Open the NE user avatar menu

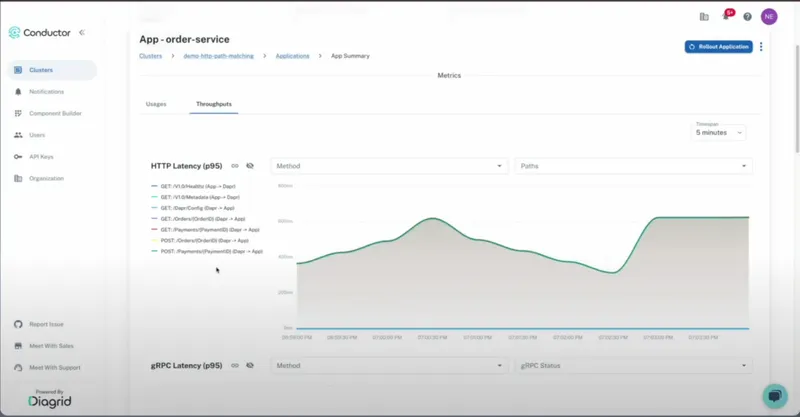[x=769, y=16]
